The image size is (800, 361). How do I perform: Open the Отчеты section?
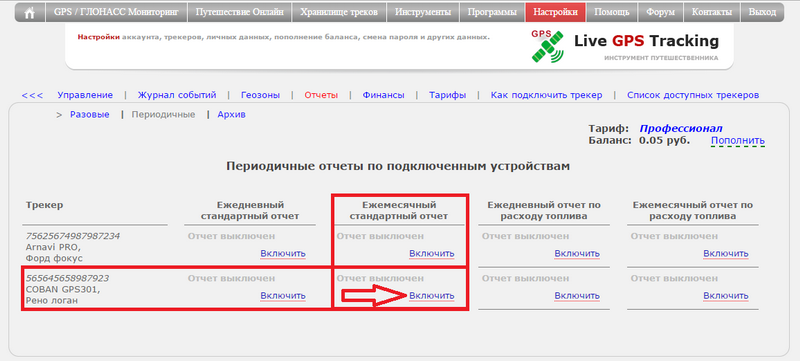click(x=321, y=95)
